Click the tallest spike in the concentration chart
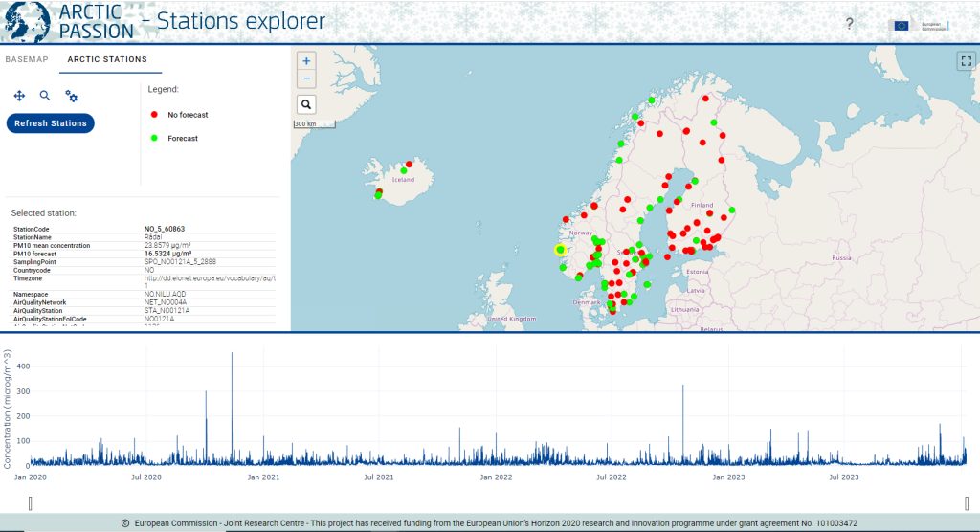Screen dimensions: 980x532 (x=232, y=356)
